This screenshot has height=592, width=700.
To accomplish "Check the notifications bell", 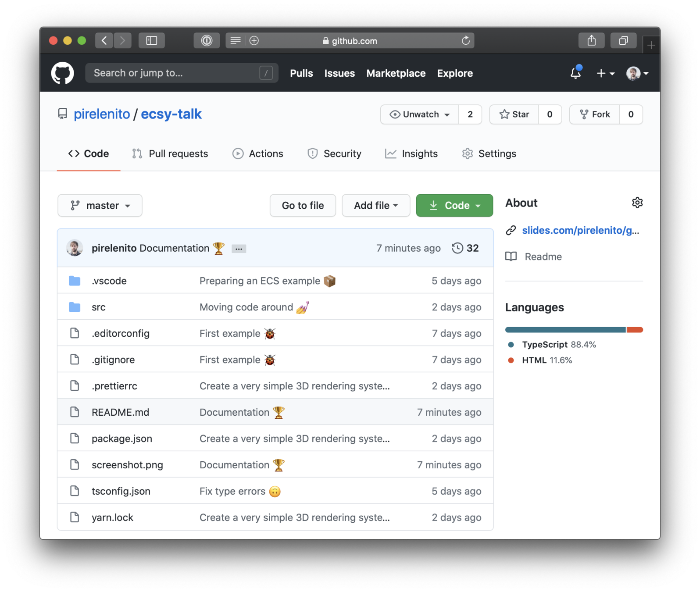I will tap(576, 72).
